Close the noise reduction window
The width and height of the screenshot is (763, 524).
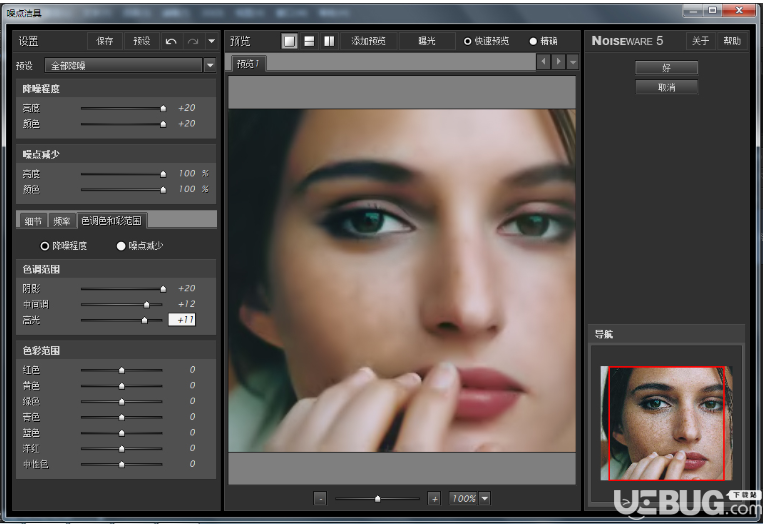tap(739, 11)
